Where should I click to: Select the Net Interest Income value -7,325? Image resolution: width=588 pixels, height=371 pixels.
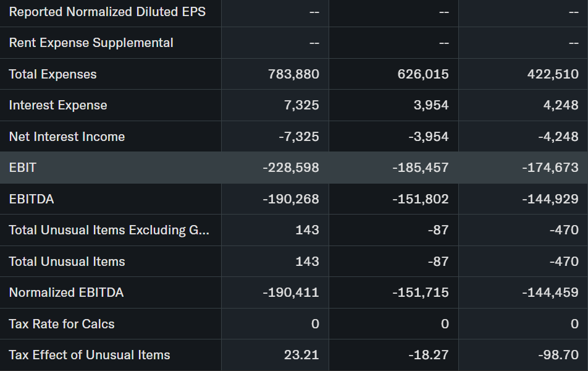[298, 137]
